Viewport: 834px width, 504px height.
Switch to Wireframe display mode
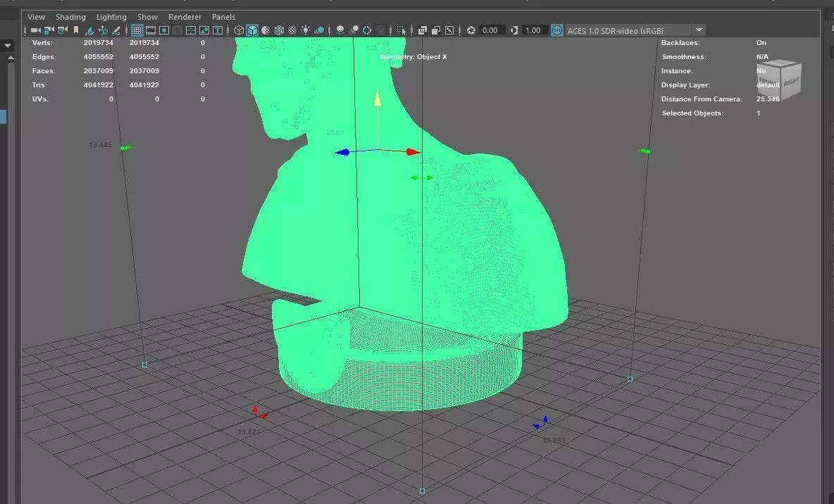[239, 30]
